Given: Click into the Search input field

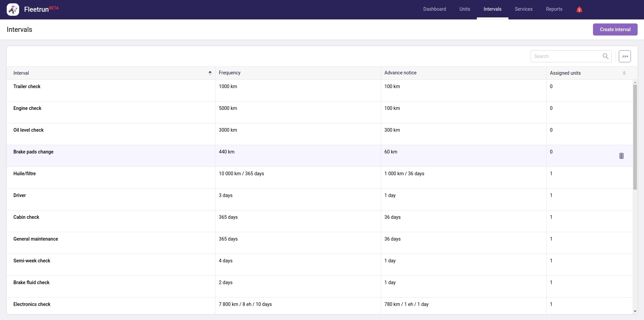Looking at the screenshot, I should [567, 56].
